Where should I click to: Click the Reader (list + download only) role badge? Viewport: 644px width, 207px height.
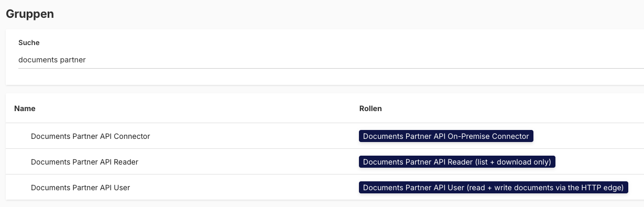pyautogui.click(x=457, y=162)
